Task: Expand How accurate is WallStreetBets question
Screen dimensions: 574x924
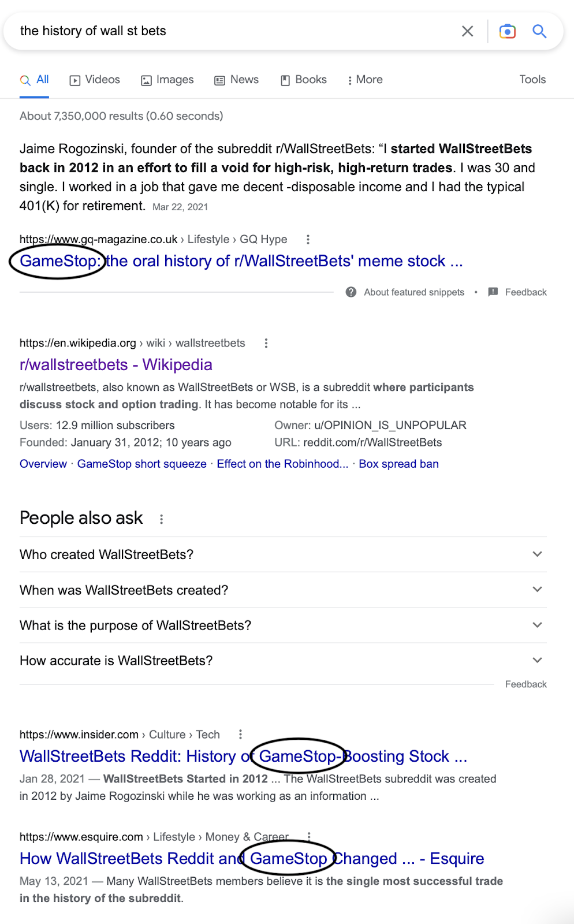Action: coord(283,660)
